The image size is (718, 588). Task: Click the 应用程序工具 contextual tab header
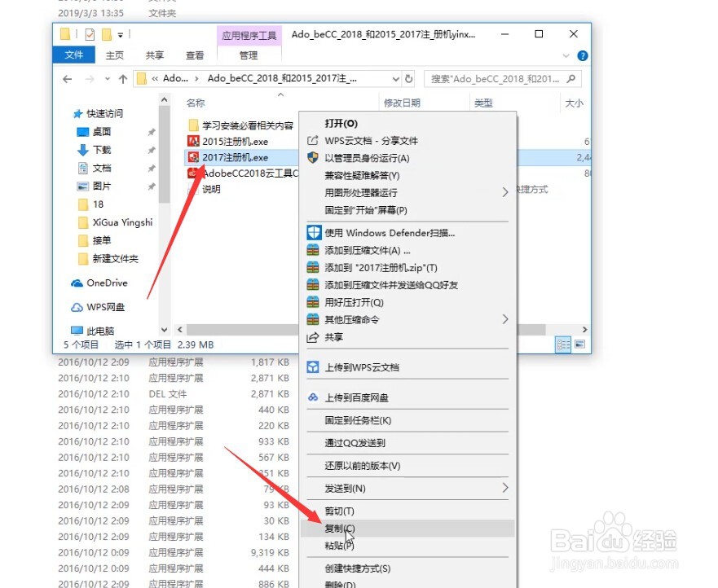249,35
